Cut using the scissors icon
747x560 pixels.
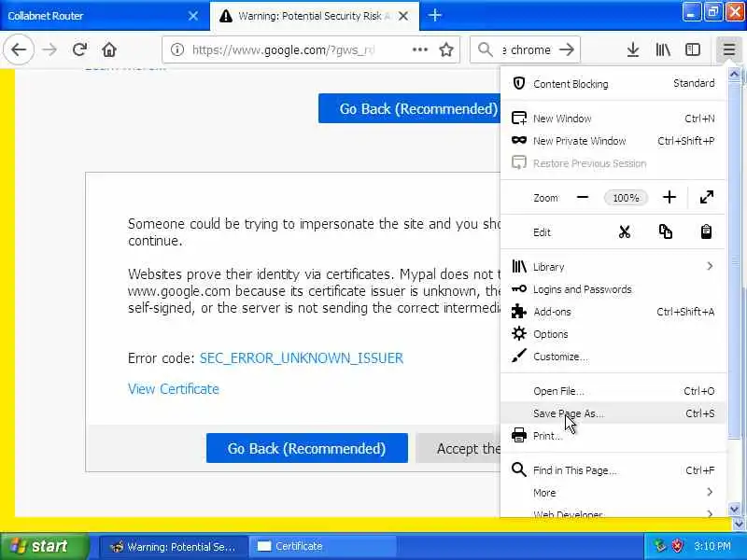[624, 231]
